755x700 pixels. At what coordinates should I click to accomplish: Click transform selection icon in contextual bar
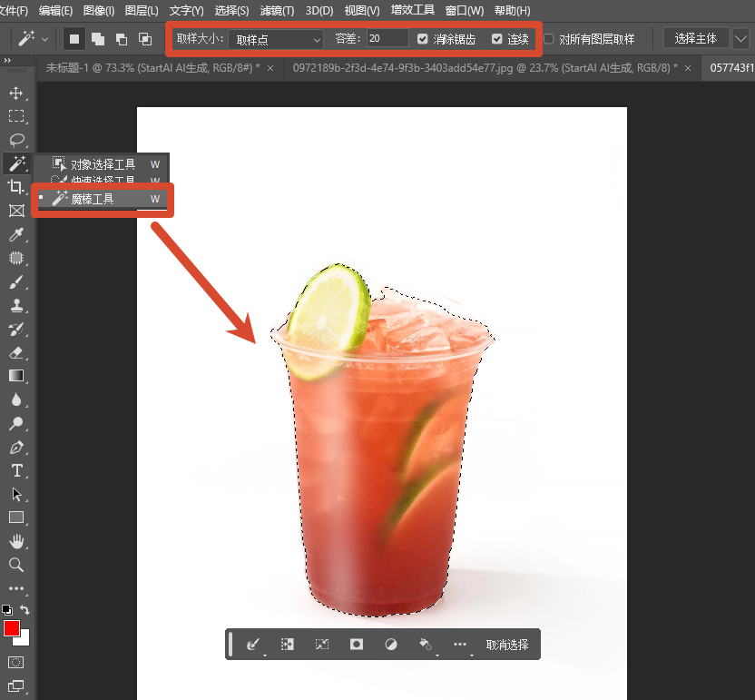click(x=321, y=644)
